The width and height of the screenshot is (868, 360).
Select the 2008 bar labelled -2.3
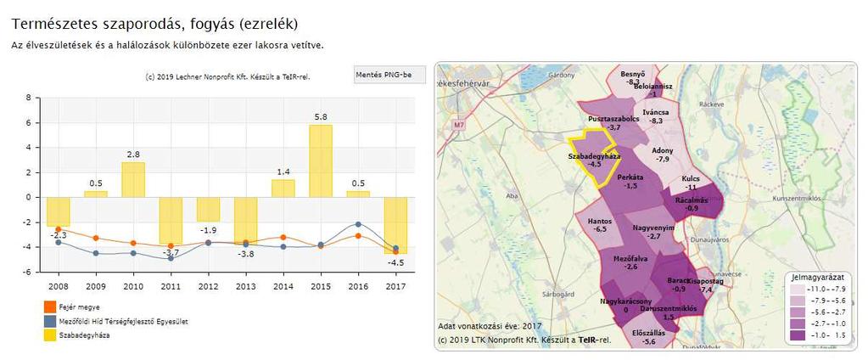(x=59, y=211)
